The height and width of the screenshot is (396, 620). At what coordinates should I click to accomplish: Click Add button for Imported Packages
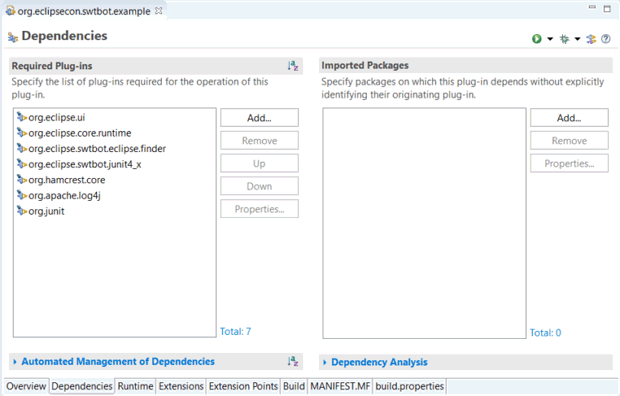[x=569, y=118]
